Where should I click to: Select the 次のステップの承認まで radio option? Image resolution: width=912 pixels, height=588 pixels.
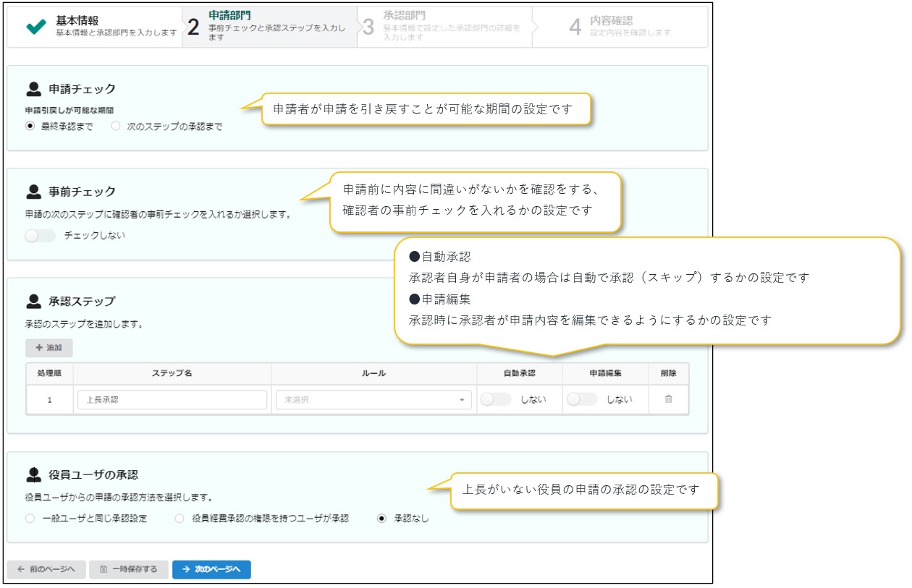(x=116, y=127)
